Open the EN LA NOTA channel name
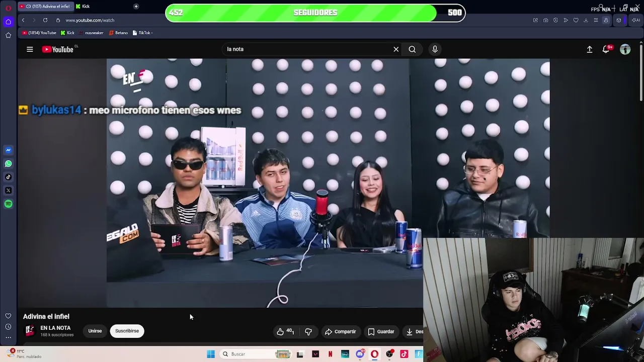Viewport: 644px width, 362px height. coord(55,328)
